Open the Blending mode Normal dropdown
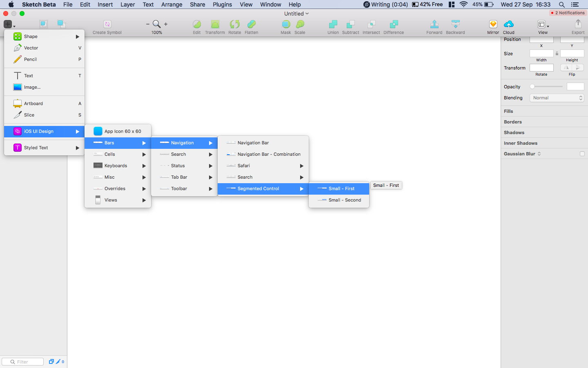588x368 pixels. pos(557,98)
